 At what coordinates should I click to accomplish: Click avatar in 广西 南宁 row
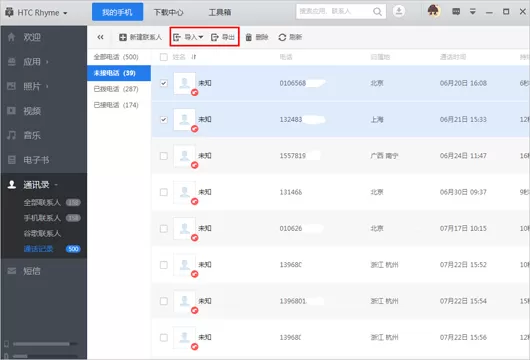point(185,156)
